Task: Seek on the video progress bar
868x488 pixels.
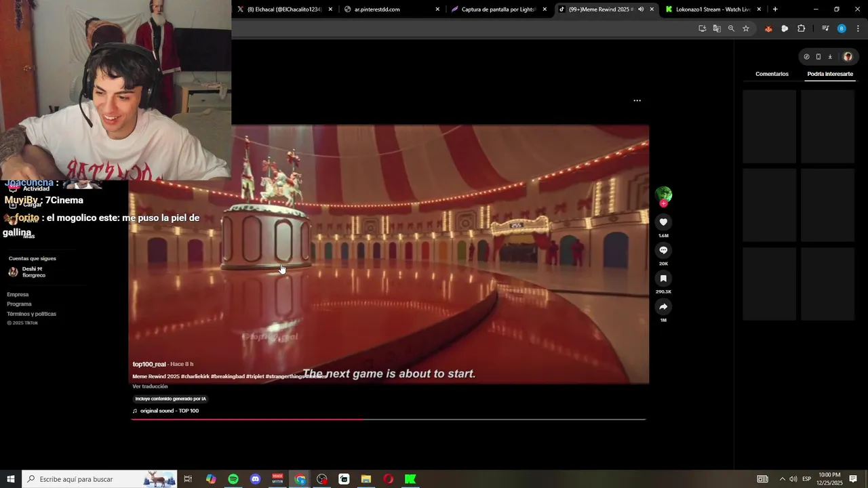Action: coord(388,420)
